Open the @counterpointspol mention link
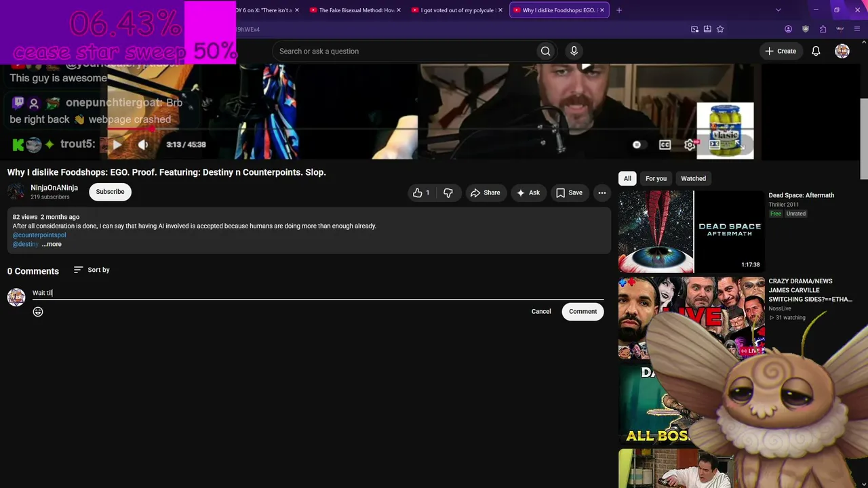868x488 pixels. coord(39,235)
